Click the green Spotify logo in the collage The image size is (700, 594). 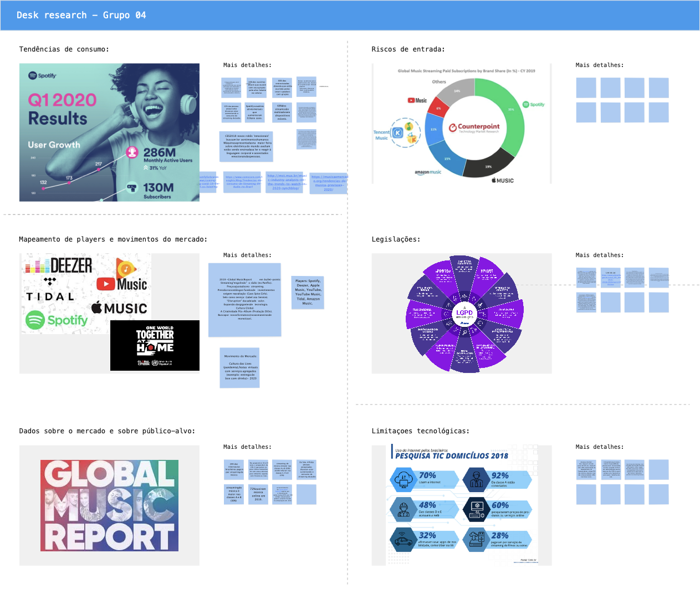[x=57, y=320]
